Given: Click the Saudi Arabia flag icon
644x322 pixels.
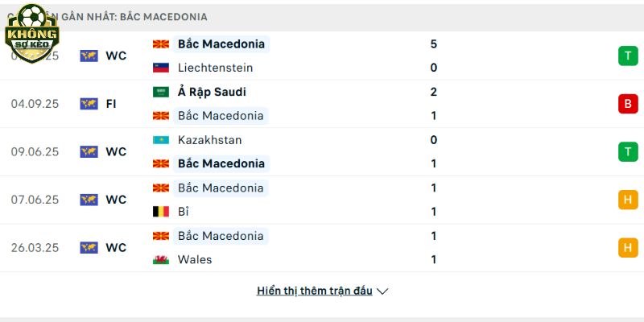Looking at the screenshot, I should tap(161, 92).
